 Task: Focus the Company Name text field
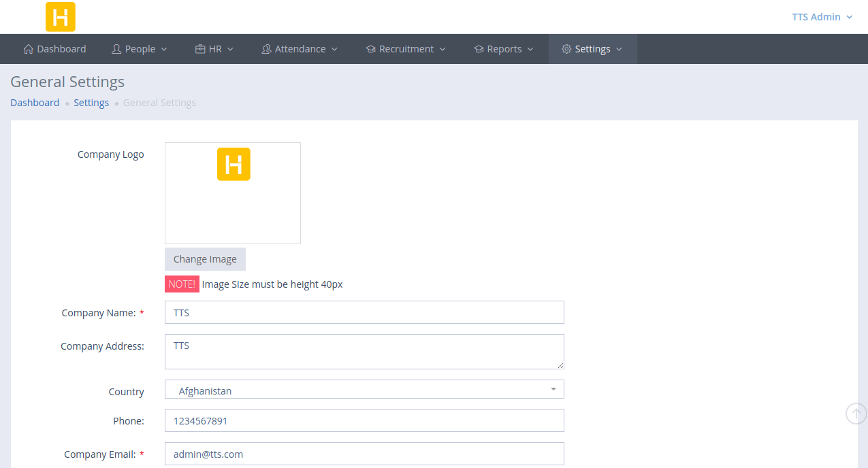point(364,313)
